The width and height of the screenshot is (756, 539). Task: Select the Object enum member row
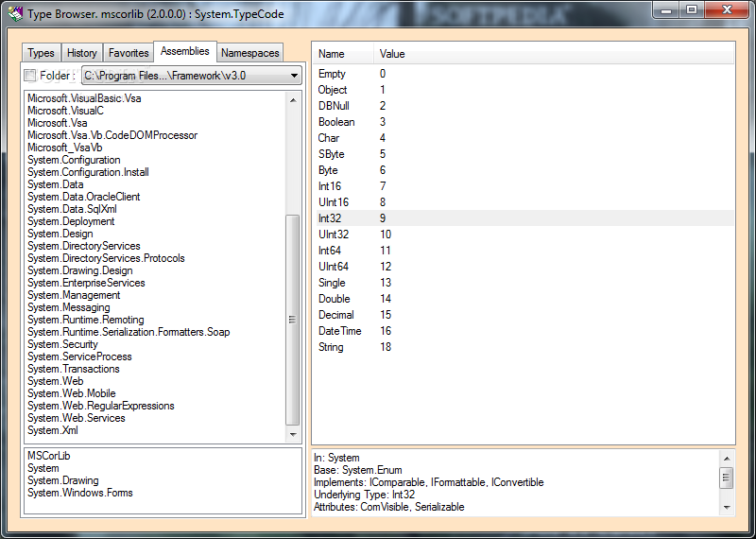coord(524,90)
